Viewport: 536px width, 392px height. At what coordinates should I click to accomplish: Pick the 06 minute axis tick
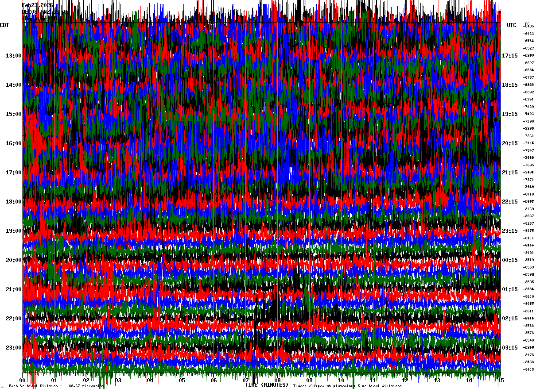click(x=214, y=380)
